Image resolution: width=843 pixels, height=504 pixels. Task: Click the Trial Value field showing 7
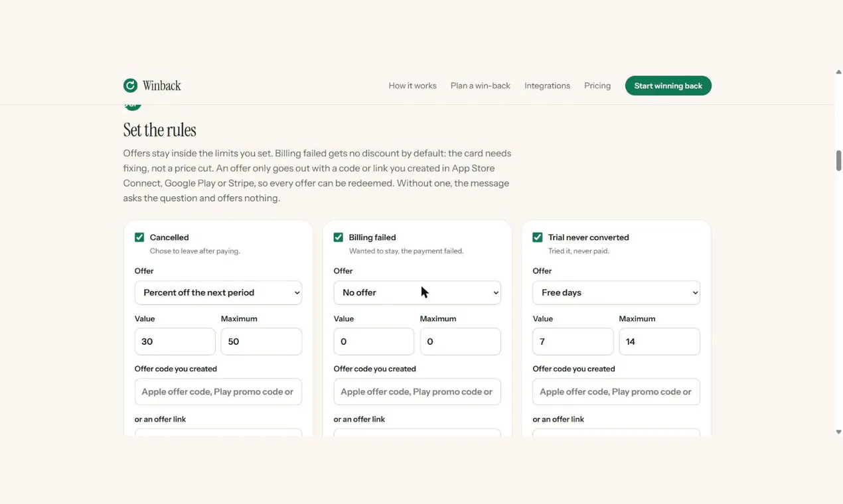(574, 342)
